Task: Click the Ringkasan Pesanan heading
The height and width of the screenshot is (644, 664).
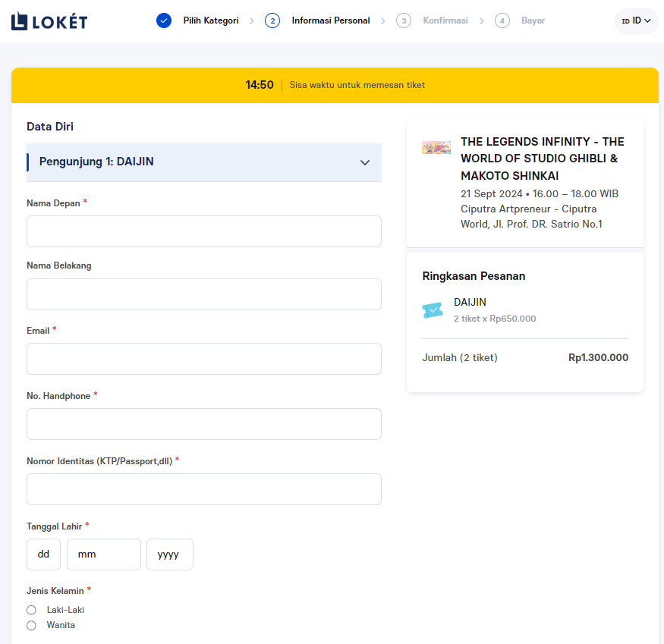Action: pos(474,276)
